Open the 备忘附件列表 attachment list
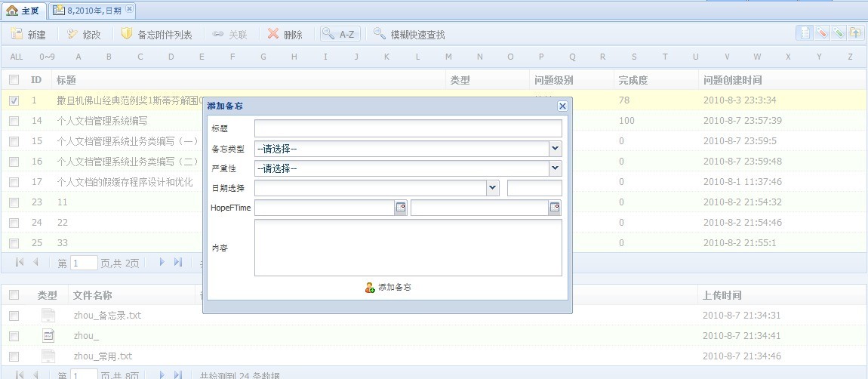The height and width of the screenshot is (379, 868). pos(156,35)
